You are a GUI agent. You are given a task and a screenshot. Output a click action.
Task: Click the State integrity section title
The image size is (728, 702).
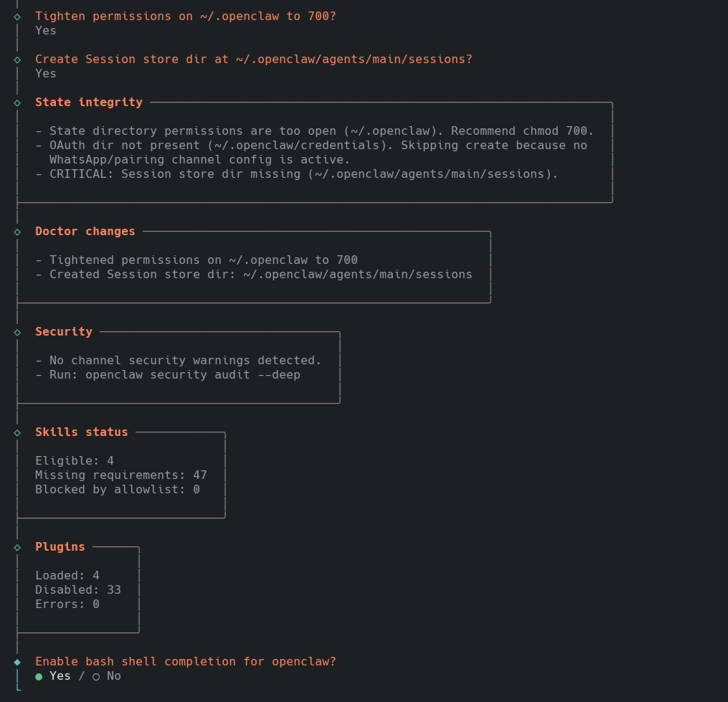click(x=89, y=103)
